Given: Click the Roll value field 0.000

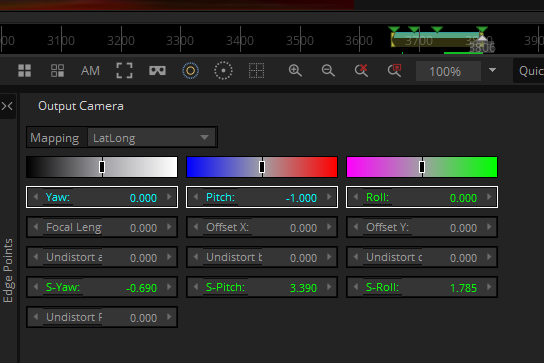Looking at the screenshot, I should [422, 197].
